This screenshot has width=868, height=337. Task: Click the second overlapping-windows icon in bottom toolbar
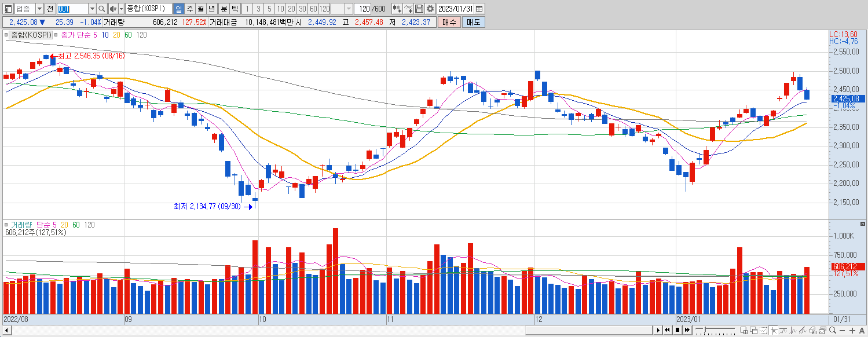pos(753,331)
